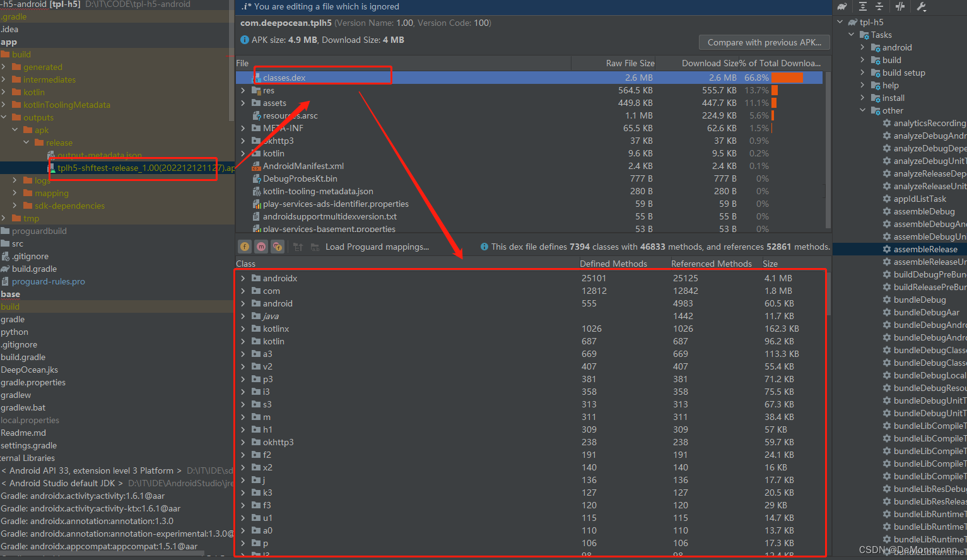Expand the android Gradle task group

[x=862, y=47]
